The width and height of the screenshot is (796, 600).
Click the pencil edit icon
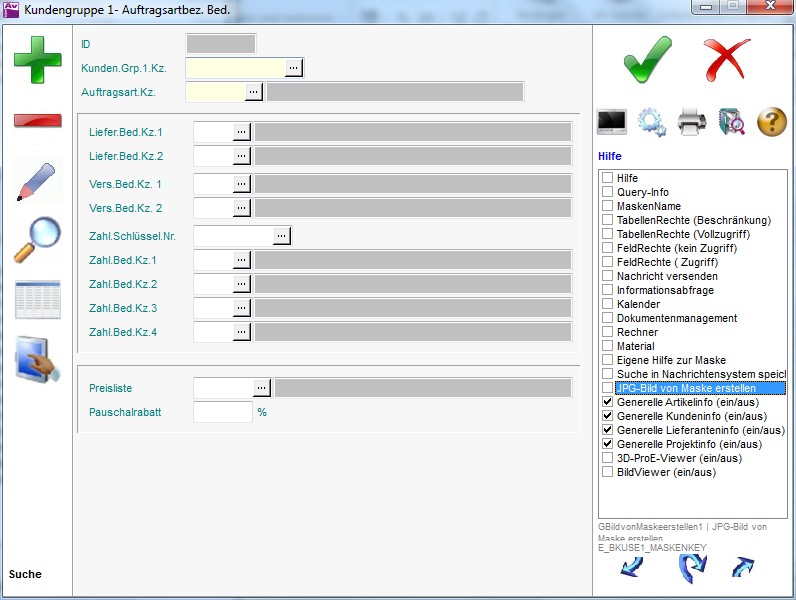(x=37, y=181)
